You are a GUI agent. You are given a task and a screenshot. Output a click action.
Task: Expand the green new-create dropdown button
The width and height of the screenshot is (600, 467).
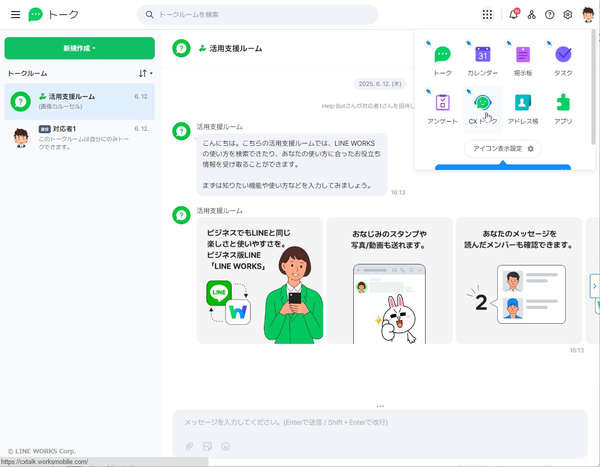point(80,48)
